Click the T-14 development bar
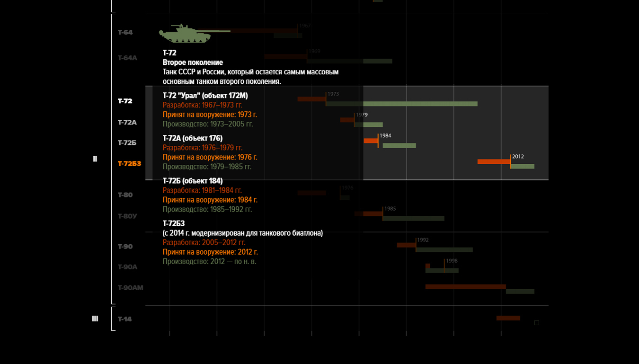This screenshot has height=364, width=639. [508, 318]
